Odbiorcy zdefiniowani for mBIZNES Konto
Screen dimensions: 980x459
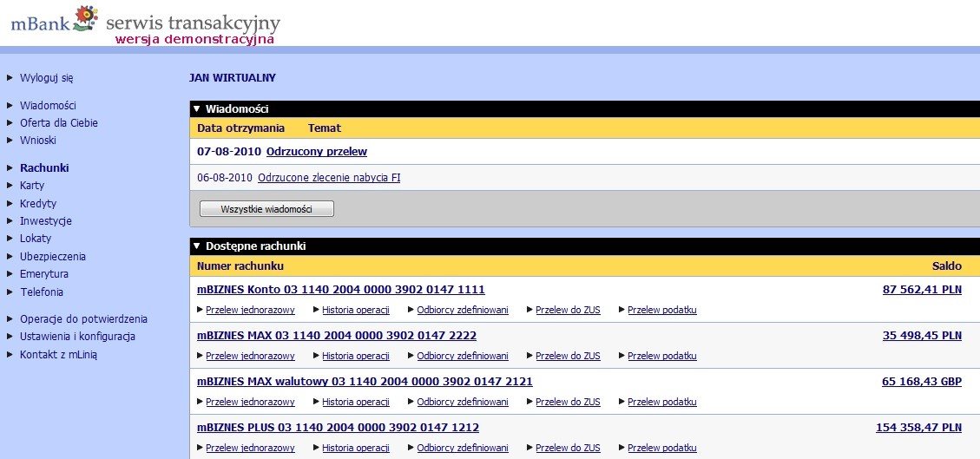tap(463, 310)
